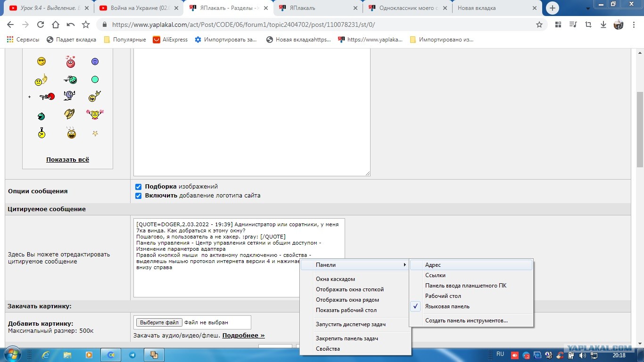Screen dimensions: 644x362
Task: Switch input language via RU indicator
Action: (500, 354)
